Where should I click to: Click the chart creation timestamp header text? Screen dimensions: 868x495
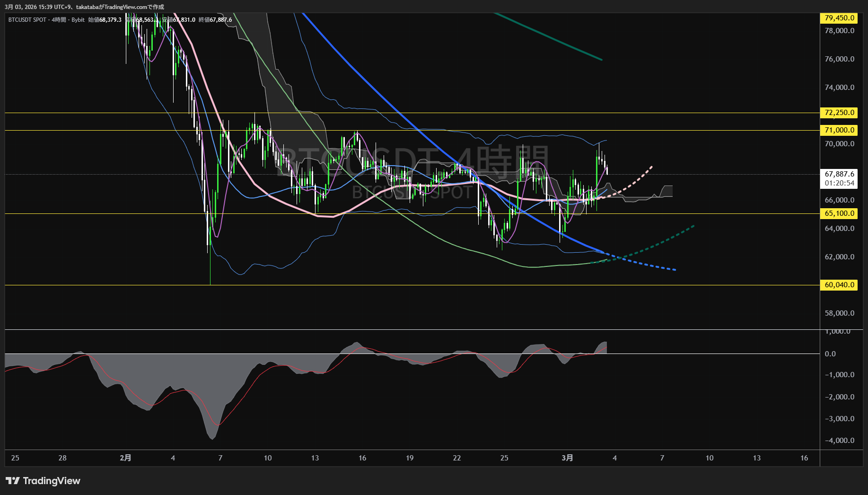click(x=84, y=7)
